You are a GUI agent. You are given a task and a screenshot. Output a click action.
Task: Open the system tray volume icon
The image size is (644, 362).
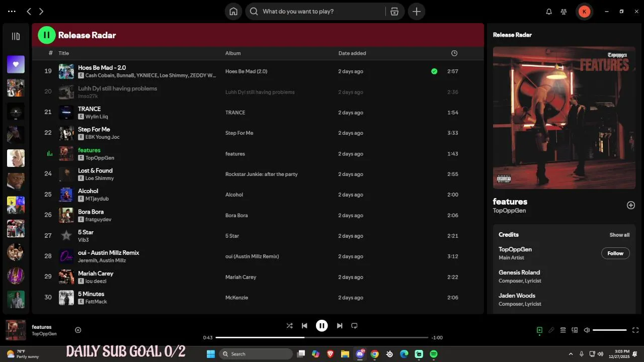click(600, 354)
